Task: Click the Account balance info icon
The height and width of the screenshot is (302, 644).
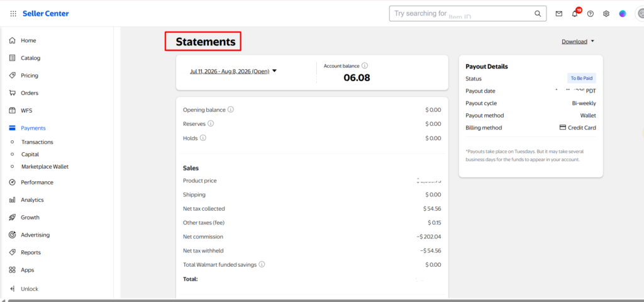Action: click(x=365, y=65)
